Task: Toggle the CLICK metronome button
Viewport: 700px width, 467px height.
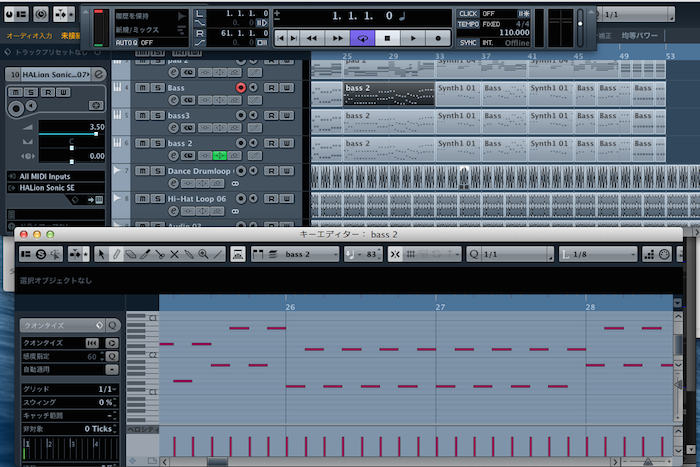Action: (468, 14)
